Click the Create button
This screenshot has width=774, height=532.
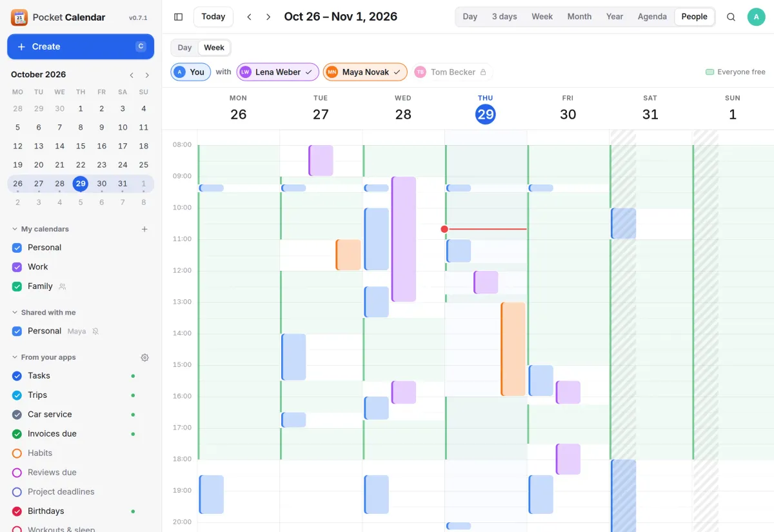(81, 46)
